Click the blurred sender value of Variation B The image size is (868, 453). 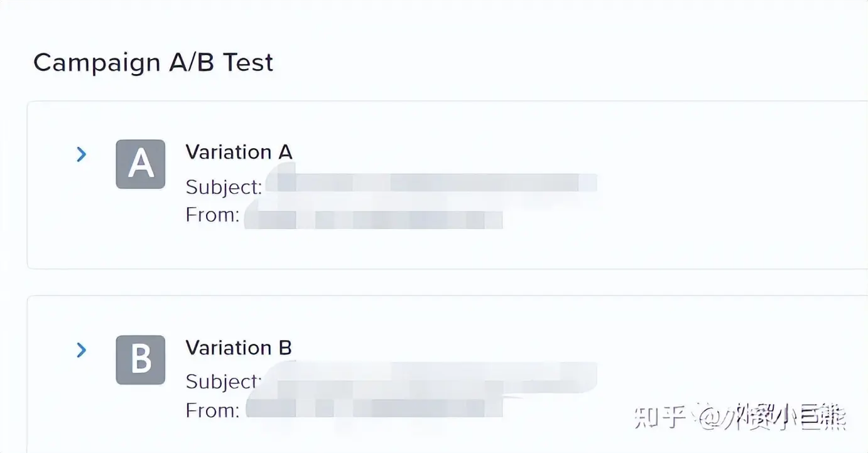(x=374, y=408)
